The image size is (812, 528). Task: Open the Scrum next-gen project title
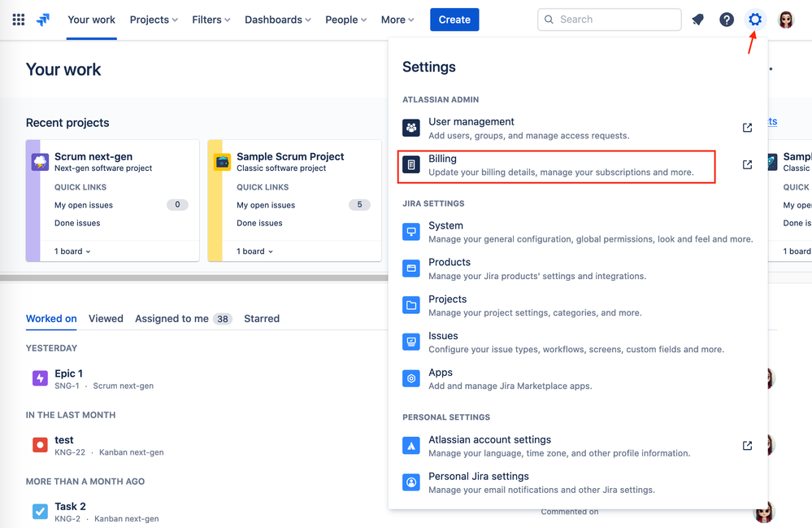click(x=93, y=156)
